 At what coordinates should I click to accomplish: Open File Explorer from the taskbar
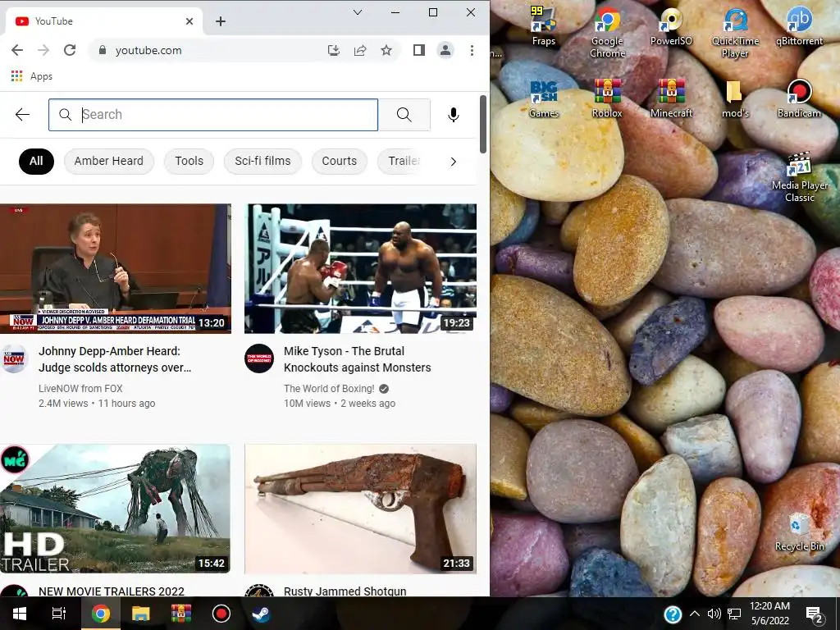(141, 614)
